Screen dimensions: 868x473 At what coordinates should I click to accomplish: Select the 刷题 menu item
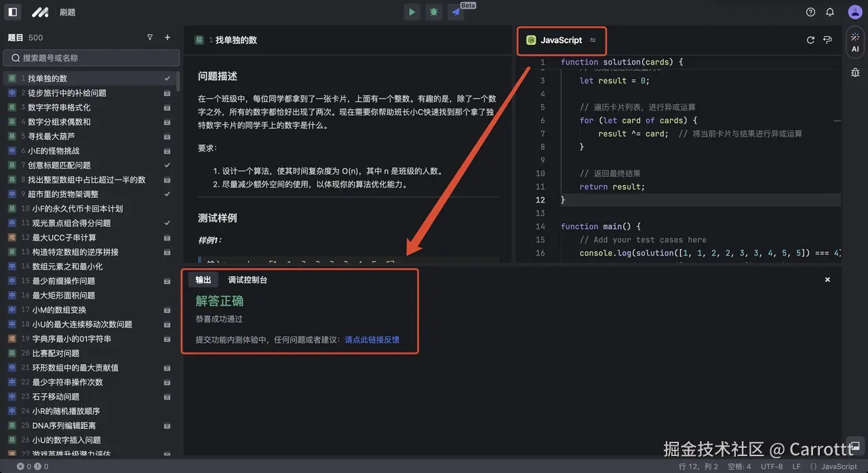point(67,12)
